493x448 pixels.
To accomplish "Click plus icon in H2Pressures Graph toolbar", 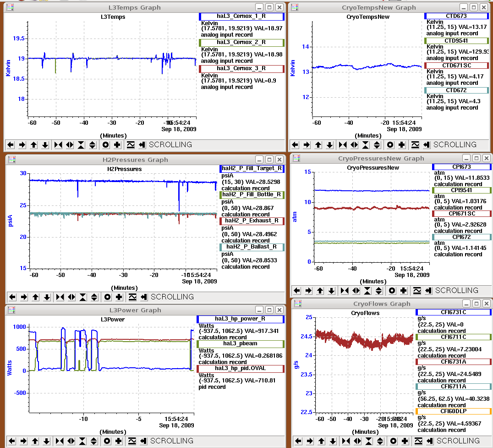I will pyautogui.click(x=119, y=297).
